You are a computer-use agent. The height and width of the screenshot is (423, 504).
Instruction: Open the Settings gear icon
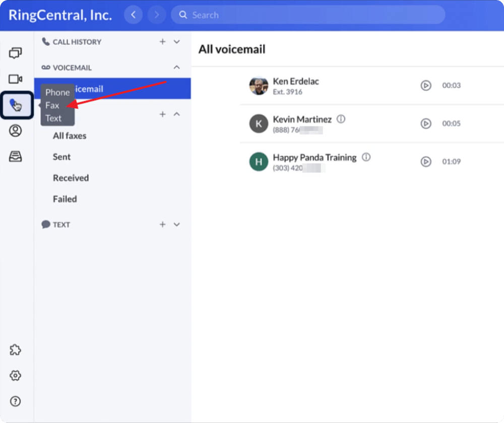tap(16, 376)
